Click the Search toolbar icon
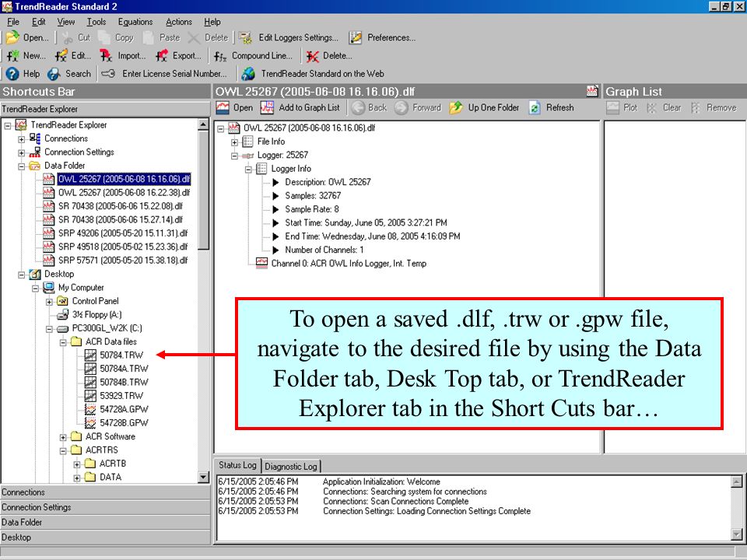Image resolution: width=747 pixels, height=560 pixels. 54,74
